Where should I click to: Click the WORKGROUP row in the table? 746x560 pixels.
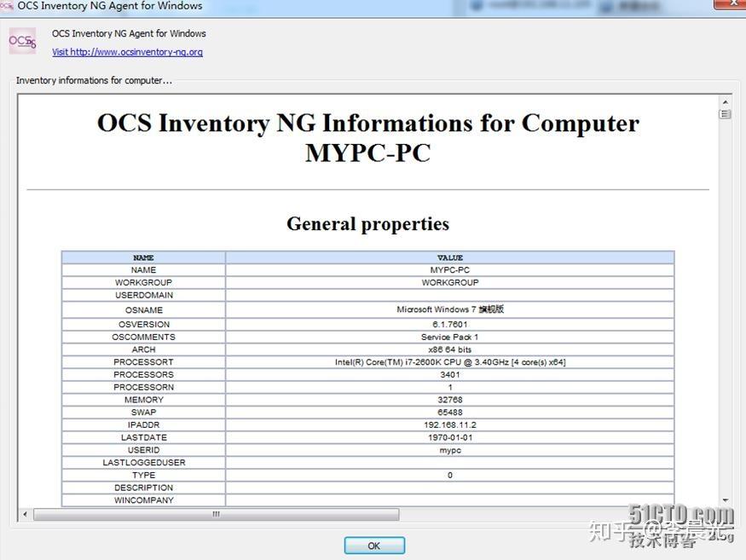point(449,282)
